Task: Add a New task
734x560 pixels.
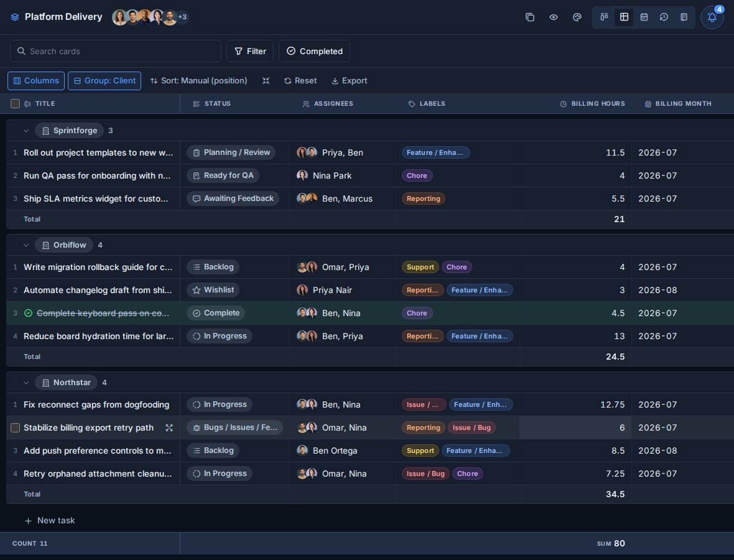Action: click(50, 521)
